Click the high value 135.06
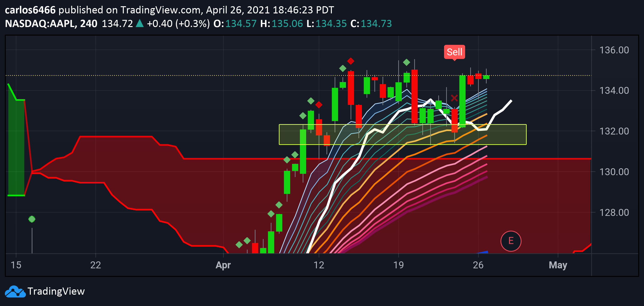The height and width of the screenshot is (306, 644). point(287,24)
